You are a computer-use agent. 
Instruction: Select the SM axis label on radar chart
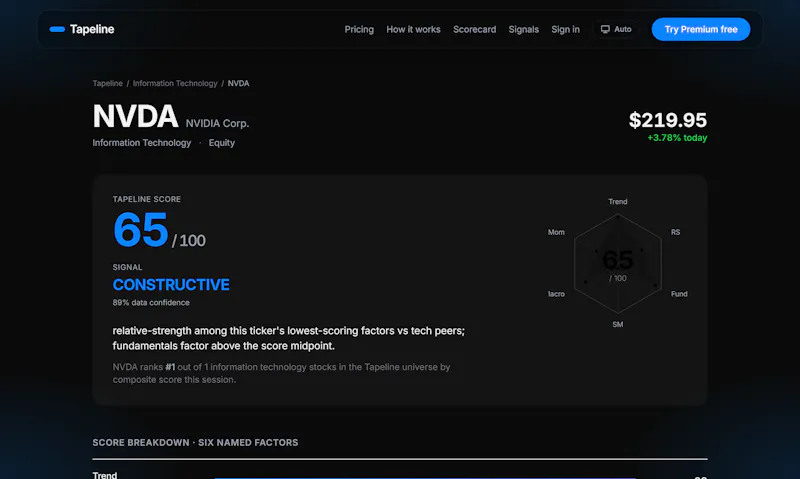(617, 324)
